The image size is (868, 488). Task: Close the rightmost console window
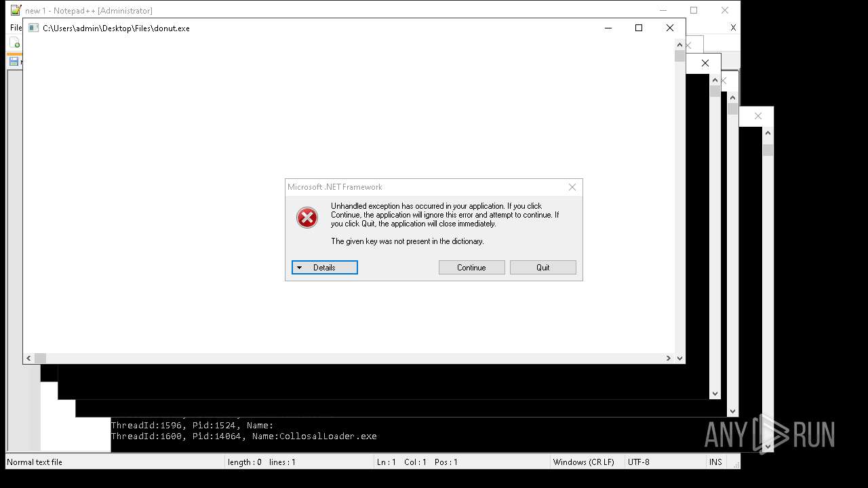coord(758,116)
